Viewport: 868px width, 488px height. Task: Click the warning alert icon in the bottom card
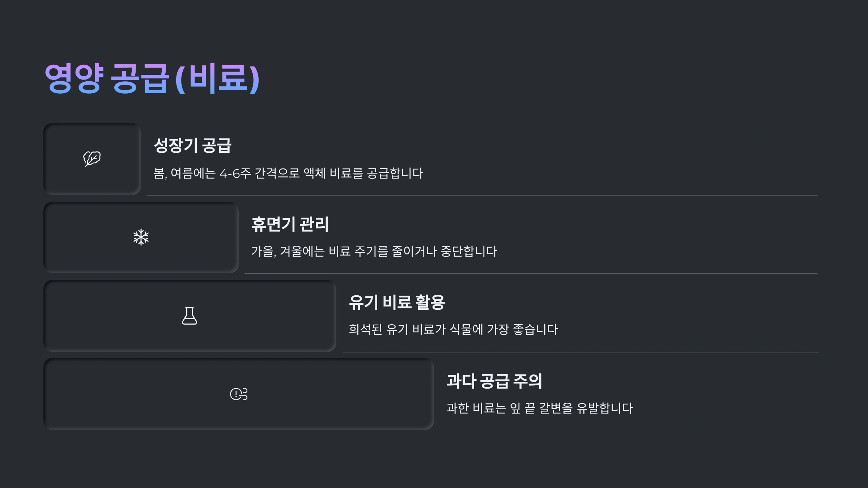point(239,394)
